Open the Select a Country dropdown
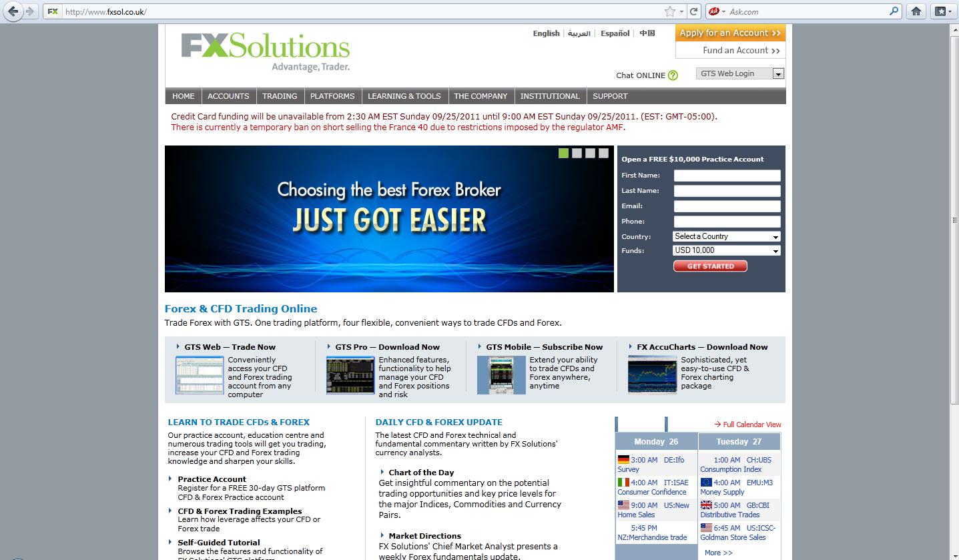Screen dimensions: 959x560 pos(727,236)
